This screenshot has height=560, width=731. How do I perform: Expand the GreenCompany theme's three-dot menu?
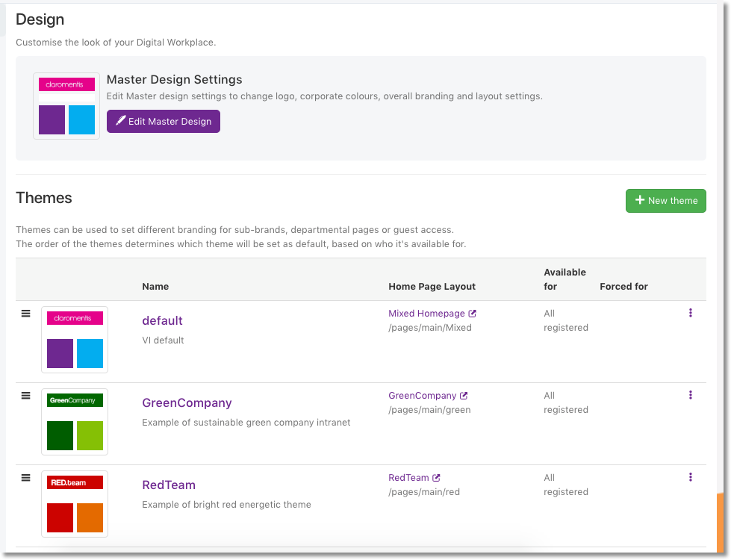pyautogui.click(x=690, y=395)
